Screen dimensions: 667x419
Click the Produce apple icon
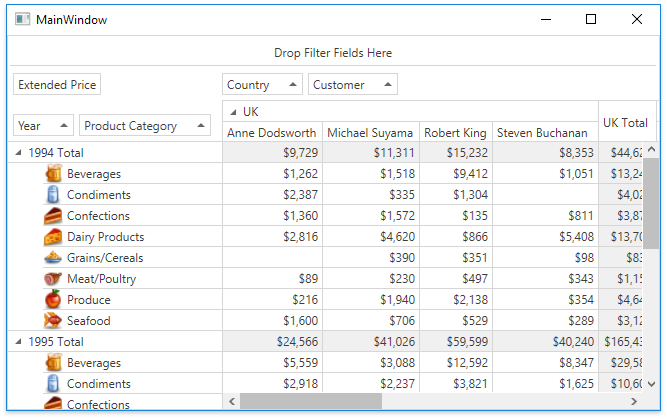pos(53,299)
